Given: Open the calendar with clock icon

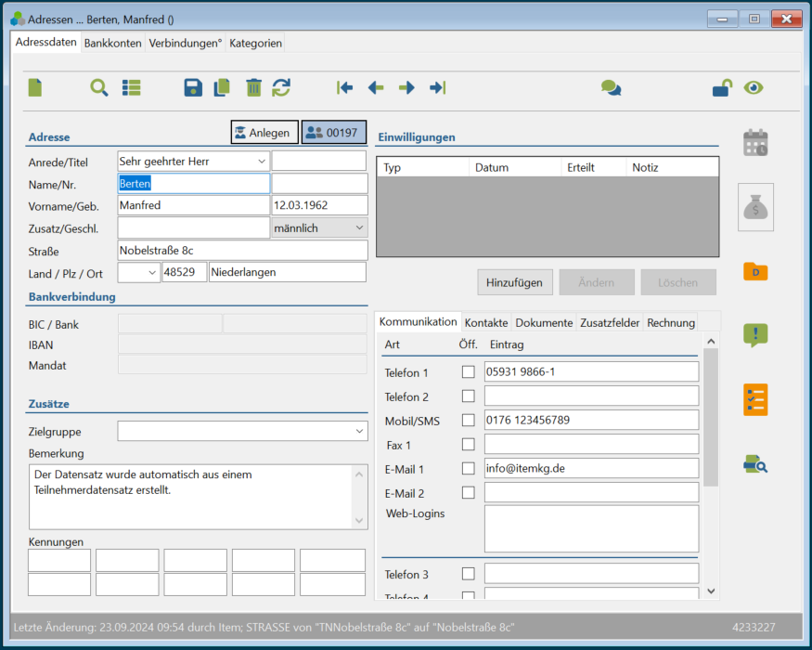Looking at the screenshot, I should 755,143.
